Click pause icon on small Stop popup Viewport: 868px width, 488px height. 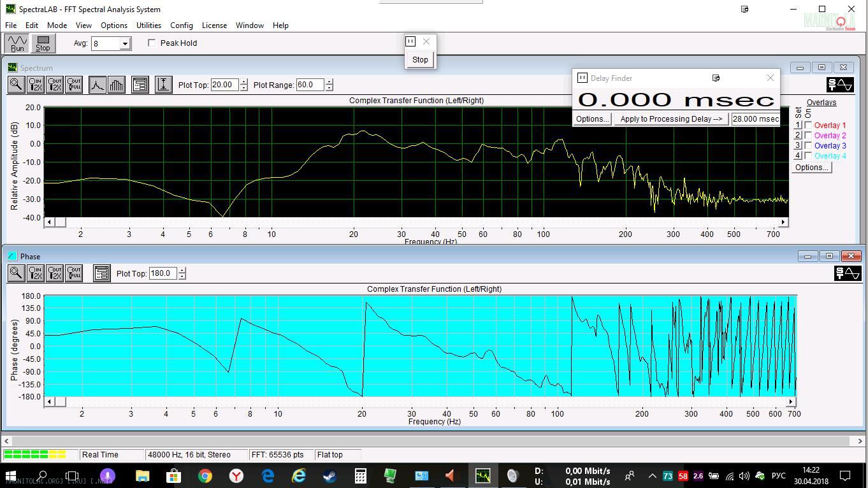click(x=410, y=41)
